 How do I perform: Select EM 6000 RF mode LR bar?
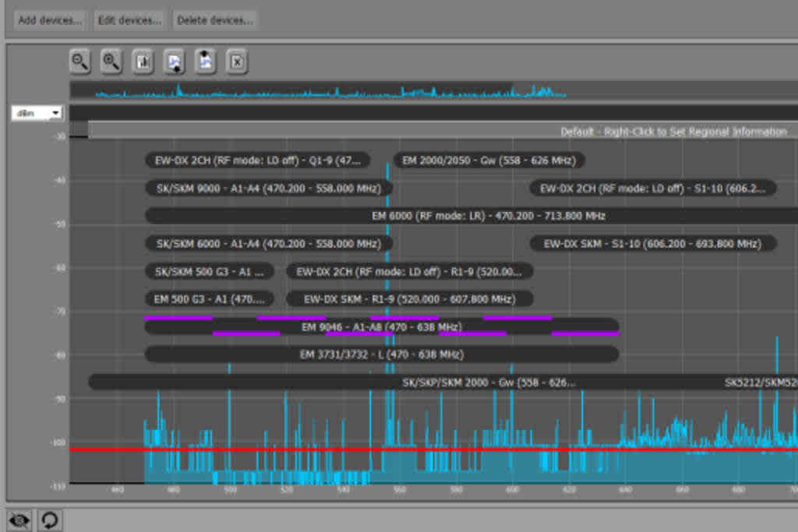[471, 216]
